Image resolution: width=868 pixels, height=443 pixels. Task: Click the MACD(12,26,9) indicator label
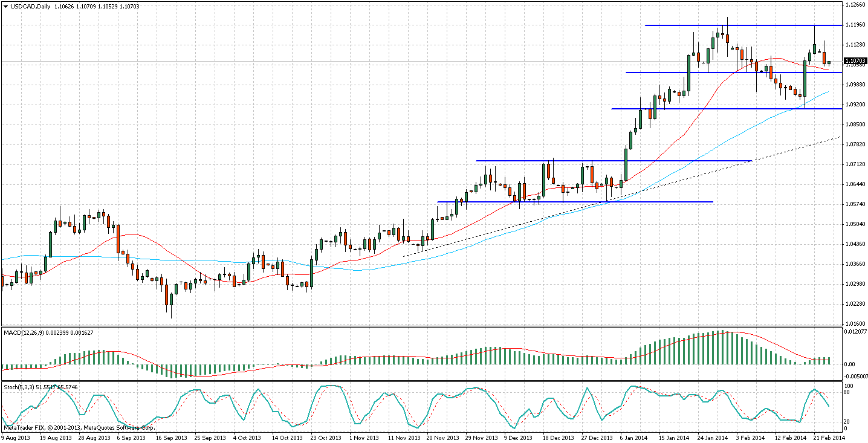point(27,332)
